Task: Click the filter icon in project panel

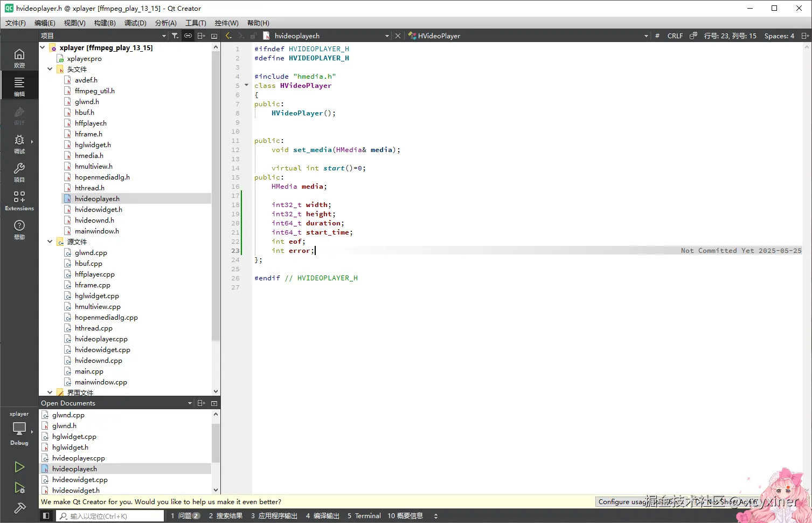Action: 175,36
